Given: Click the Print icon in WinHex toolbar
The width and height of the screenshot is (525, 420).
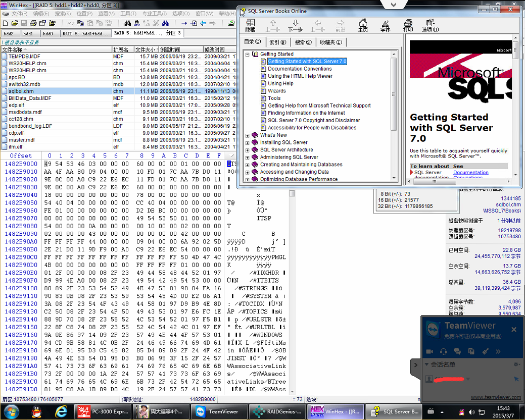Looking at the screenshot, I should click(x=33, y=23).
